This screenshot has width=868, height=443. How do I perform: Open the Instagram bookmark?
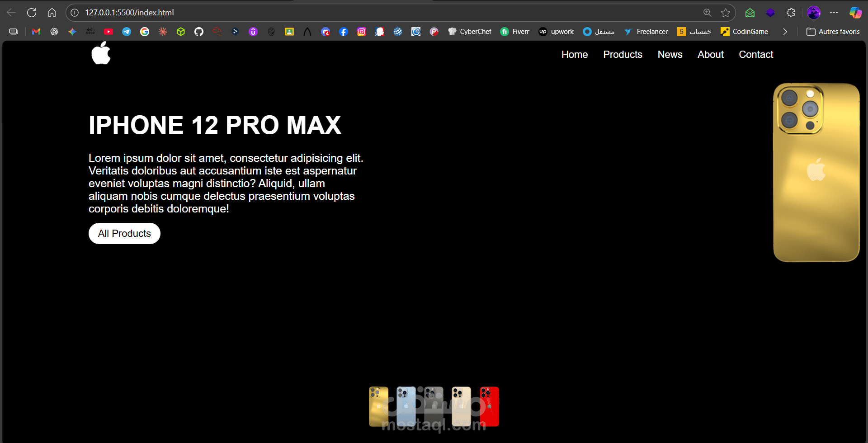[362, 32]
